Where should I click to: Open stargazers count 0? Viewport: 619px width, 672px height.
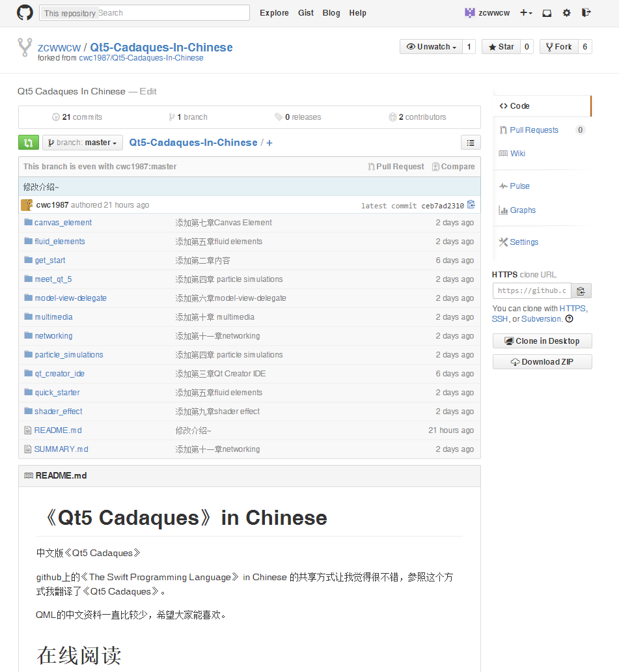pos(527,47)
